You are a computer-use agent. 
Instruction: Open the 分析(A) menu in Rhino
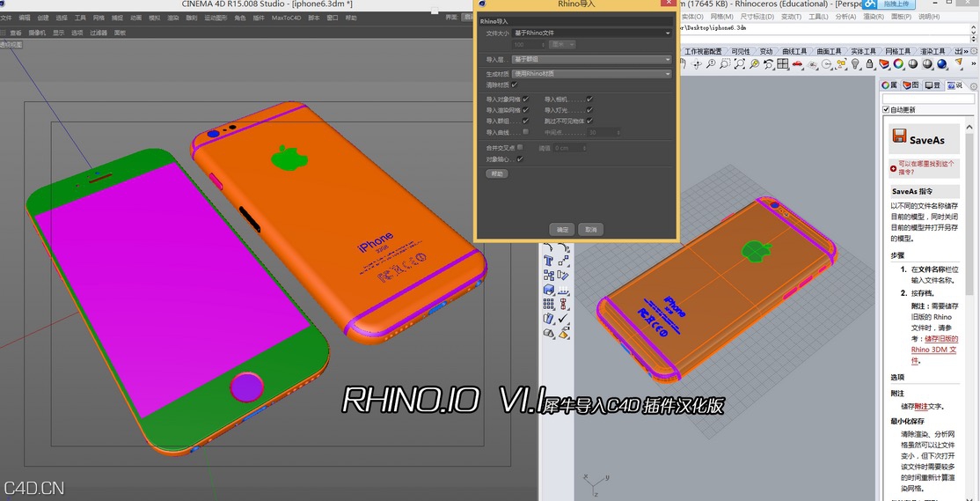point(845,17)
